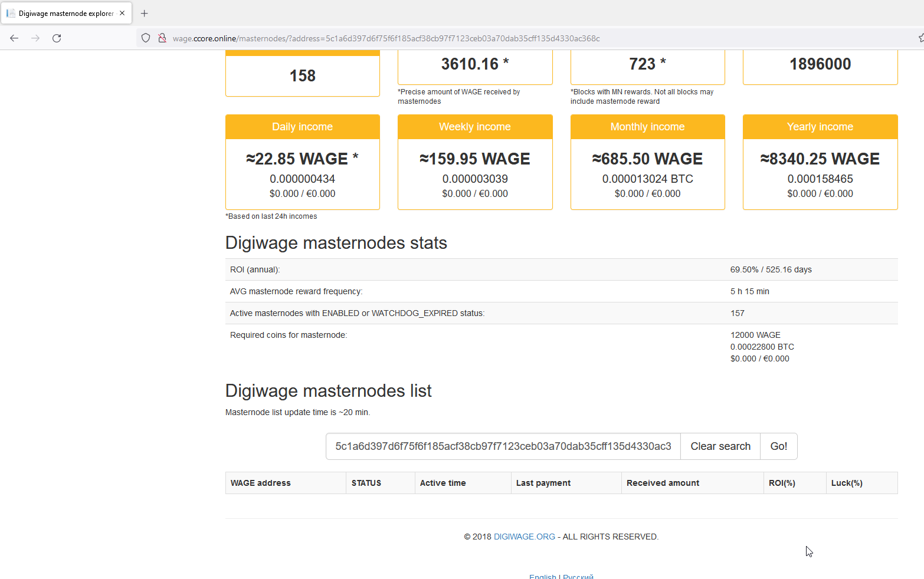Click the 3610.16 * value
The width and height of the screenshot is (924, 579).
click(x=475, y=64)
